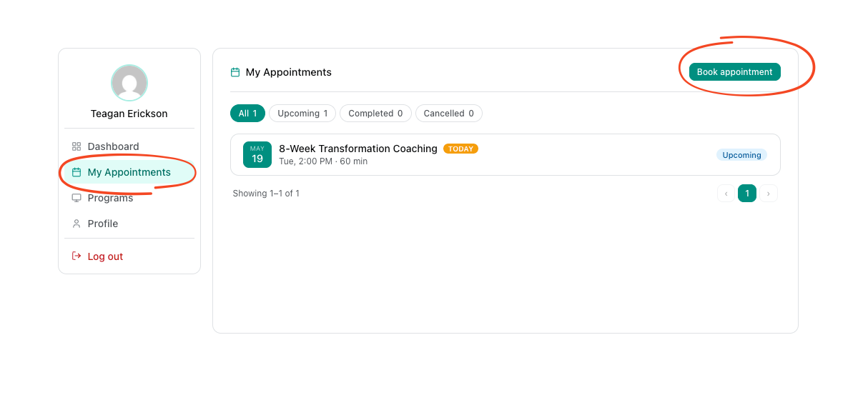Click the Upcoming status badge
868x405 pixels.
741,155
